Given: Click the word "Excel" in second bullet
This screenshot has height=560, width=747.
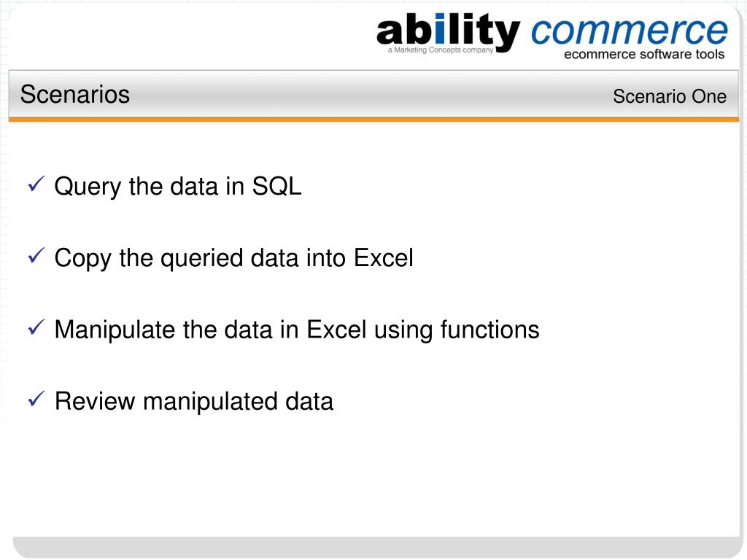Looking at the screenshot, I should click(x=384, y=257).
